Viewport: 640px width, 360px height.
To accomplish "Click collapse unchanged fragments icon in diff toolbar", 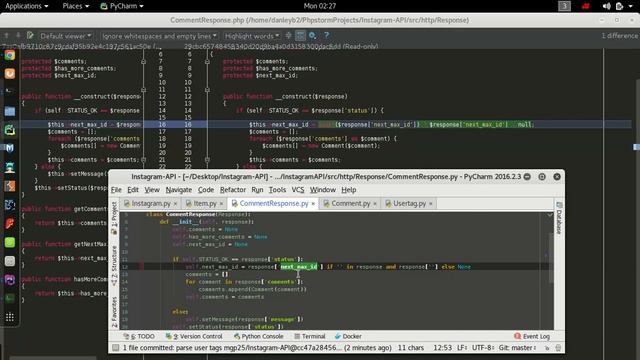I will (288, 36).
